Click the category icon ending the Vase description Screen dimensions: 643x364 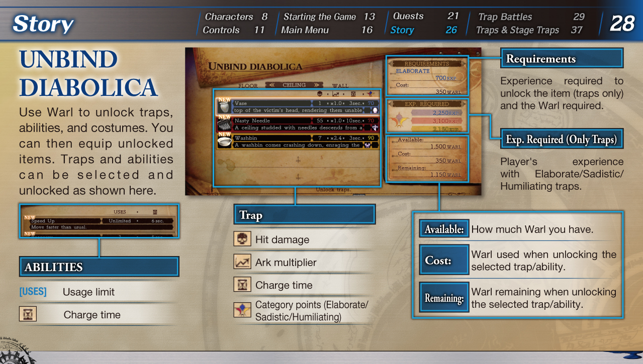[375, 110]
